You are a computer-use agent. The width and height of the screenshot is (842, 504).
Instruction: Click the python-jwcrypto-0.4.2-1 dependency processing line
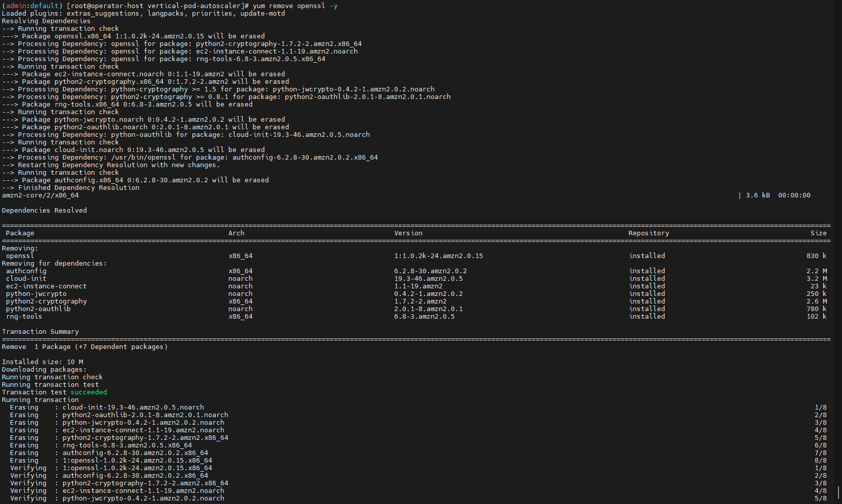pyautogui.click(x=218, y=89)
